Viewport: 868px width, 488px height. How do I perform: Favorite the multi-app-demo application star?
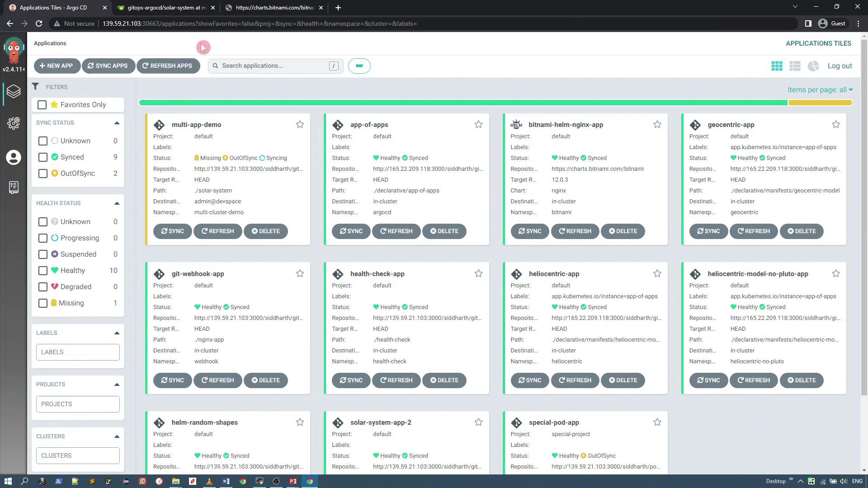point(300,124)
